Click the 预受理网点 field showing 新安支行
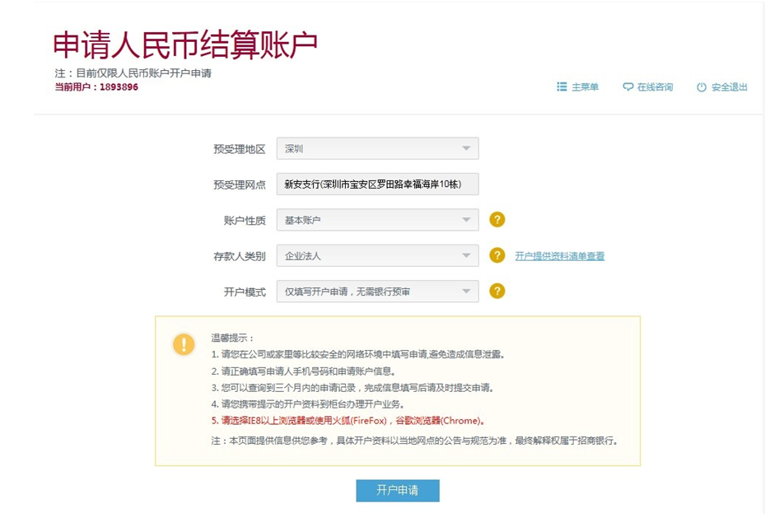This screenshot has height=532, width=765. tap(377, 184)
